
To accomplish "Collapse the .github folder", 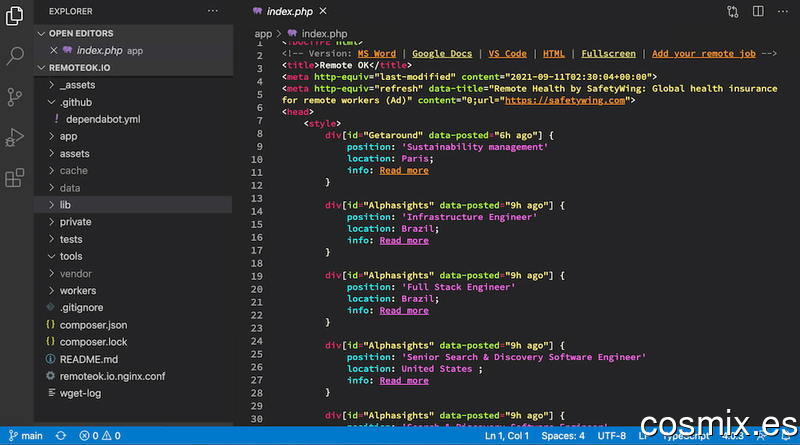I will pyautogui.click(x=70, y=102).
